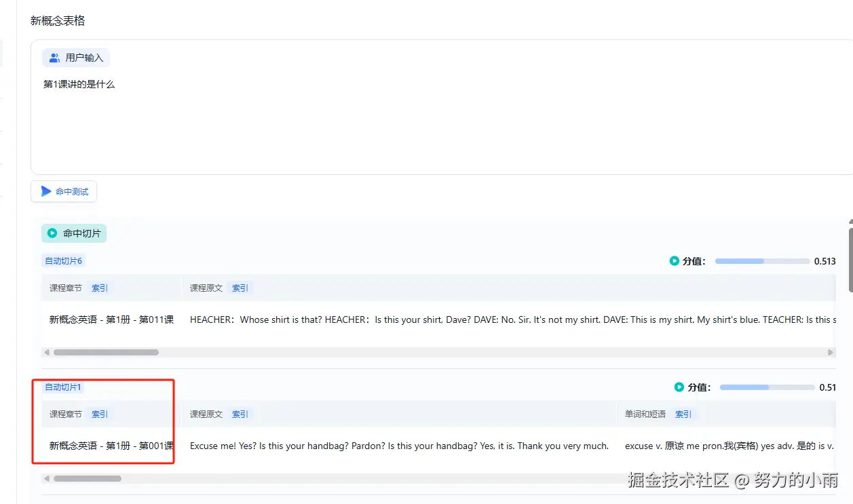Image resolution: width=853 pixels, height=504 pixels.
Task: Click the score icon beside 分值 0.51
Action: [x=679, y=387]
